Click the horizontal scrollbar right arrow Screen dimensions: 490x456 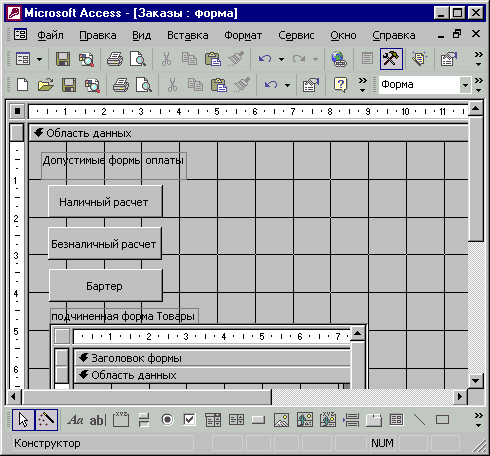[x=460, y=397]
